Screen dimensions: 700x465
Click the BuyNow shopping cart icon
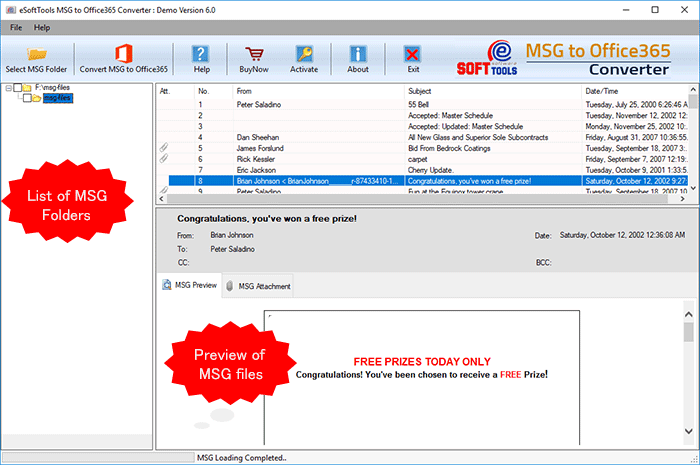(x=254, y=54)
